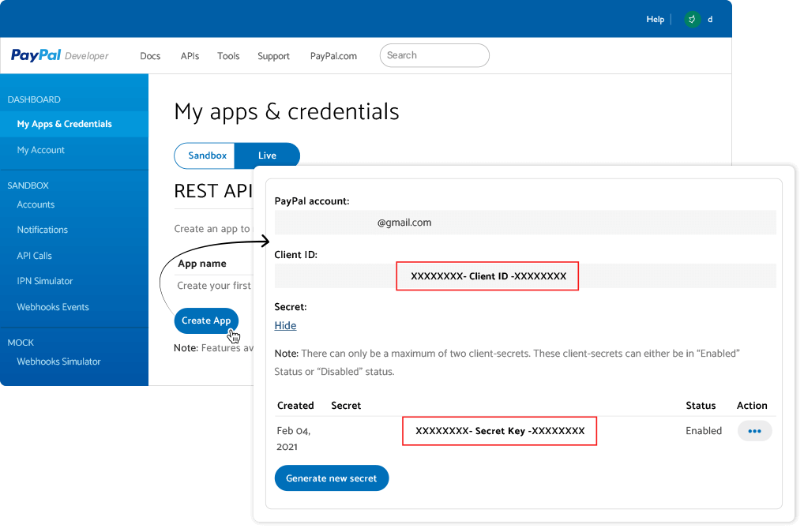The height and width of the screenshot is (532, 804).
Task: Click the PayPal account email field
Action: [x=525, y=223]
